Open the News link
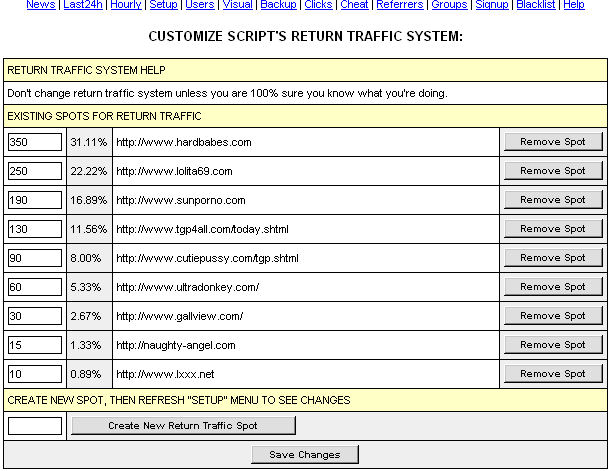 (x=41, y=4)
